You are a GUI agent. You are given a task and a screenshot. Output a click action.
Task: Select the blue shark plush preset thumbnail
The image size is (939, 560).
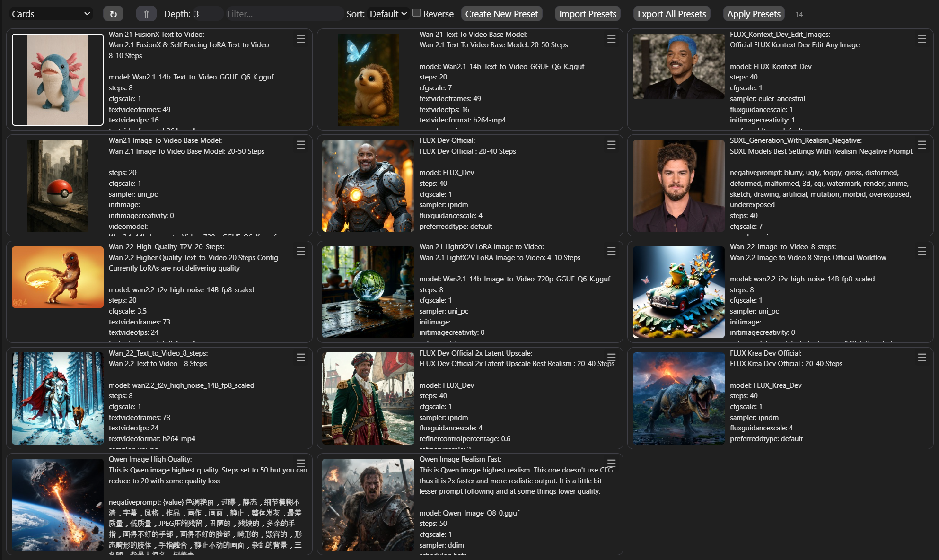pyautogui.click(x=58, y=79)
